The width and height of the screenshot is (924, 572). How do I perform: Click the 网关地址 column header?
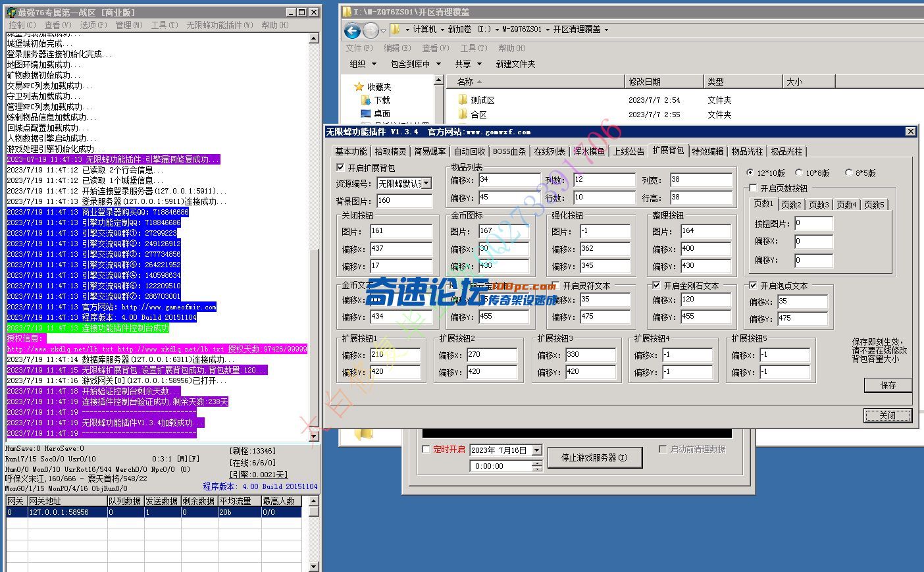(x=67, y=501)
